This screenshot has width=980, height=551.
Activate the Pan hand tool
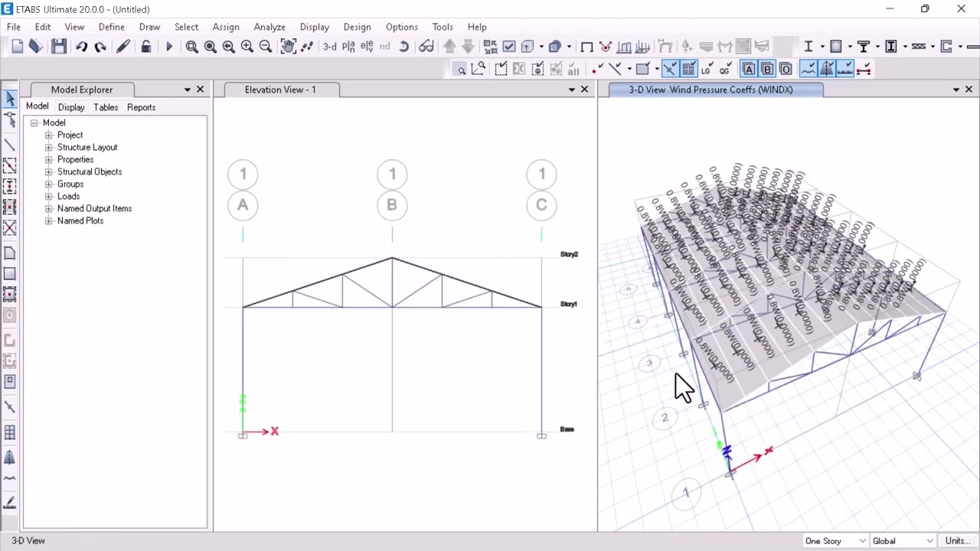(x=288, y=47)
